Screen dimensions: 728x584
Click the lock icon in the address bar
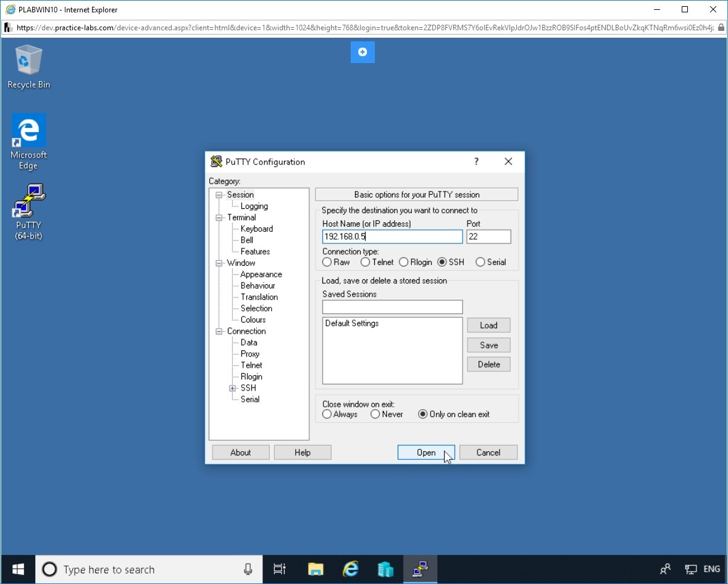coord(721,27)
